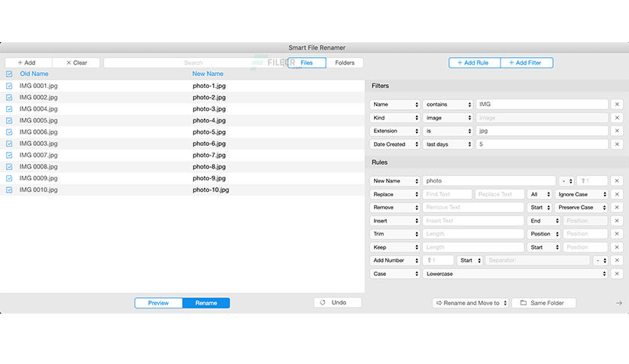The height and width of the screenshot is (364, 629).
Task: Click the arrow icon at bottom right
Action: [619, 303]
